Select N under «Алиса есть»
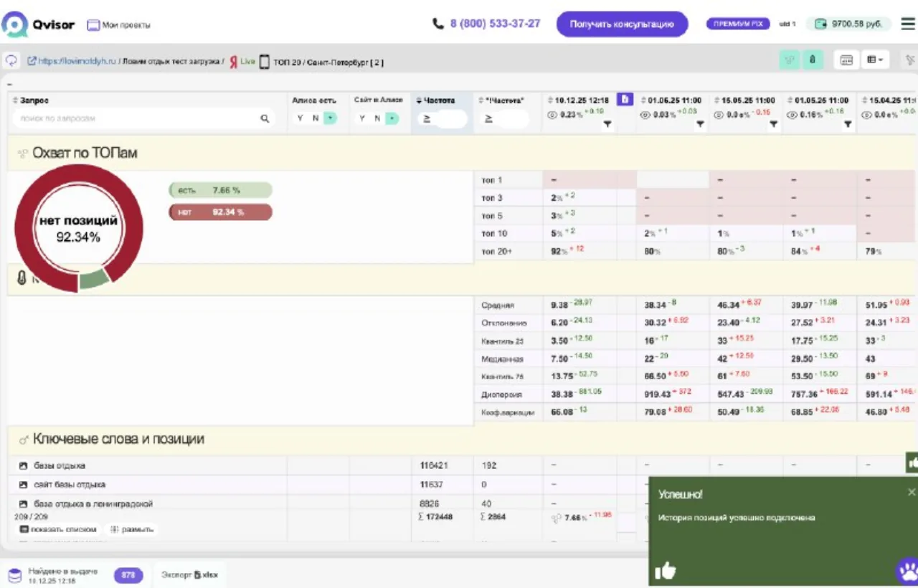The width and height of the screenshot is (918, 588). (x=316, y=118)
